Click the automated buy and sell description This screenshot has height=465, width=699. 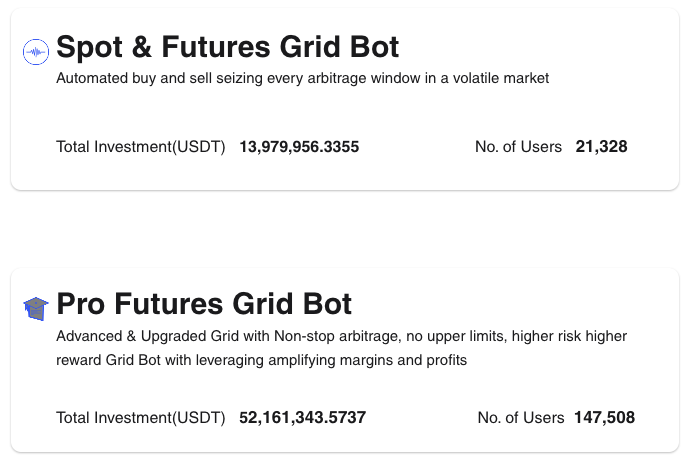click(x=302, y=78)
